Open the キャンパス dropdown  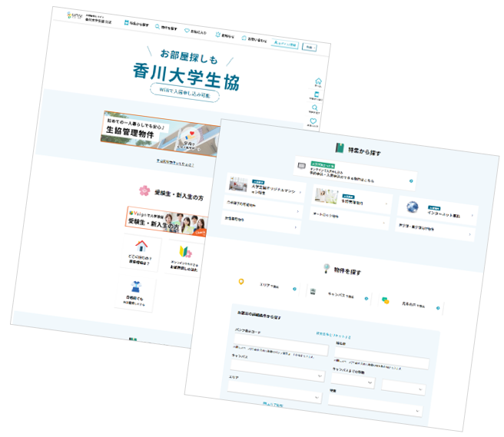277,371
